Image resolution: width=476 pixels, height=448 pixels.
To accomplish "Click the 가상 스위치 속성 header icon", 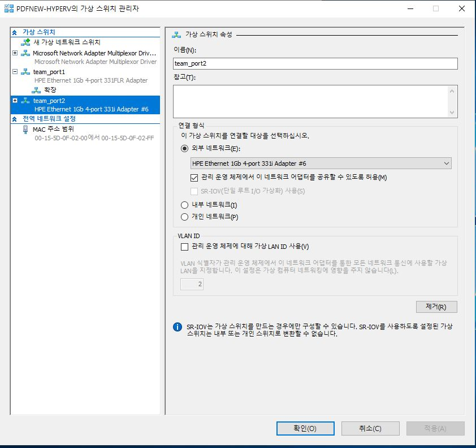I will tap(176, 35).
